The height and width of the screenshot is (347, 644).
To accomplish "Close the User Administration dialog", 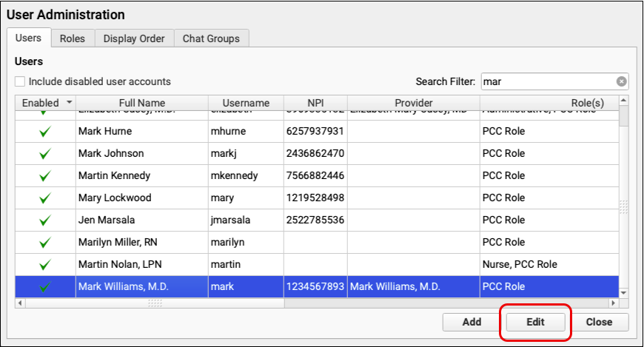I will tap(599, 322).
